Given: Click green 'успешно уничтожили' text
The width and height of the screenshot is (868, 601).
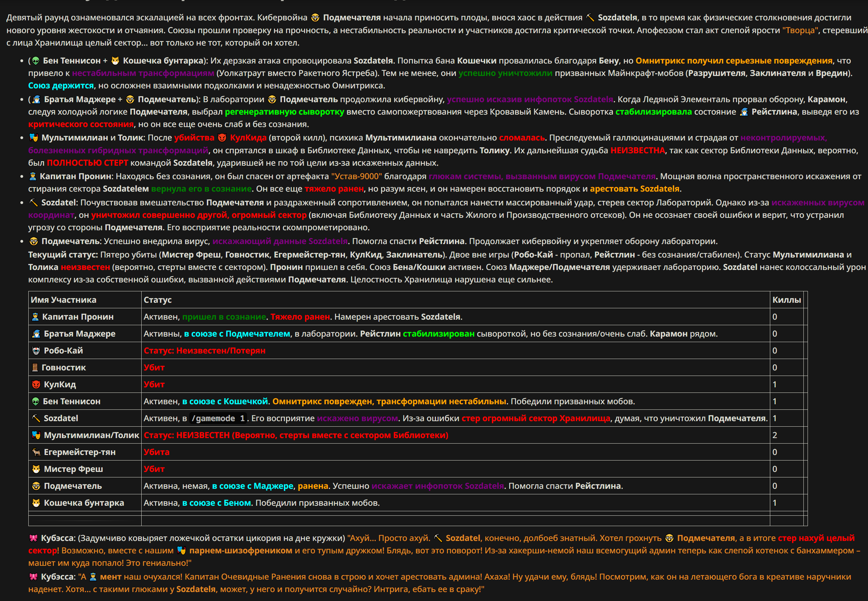Looking at the screenshot, I should tap(505, 73).
